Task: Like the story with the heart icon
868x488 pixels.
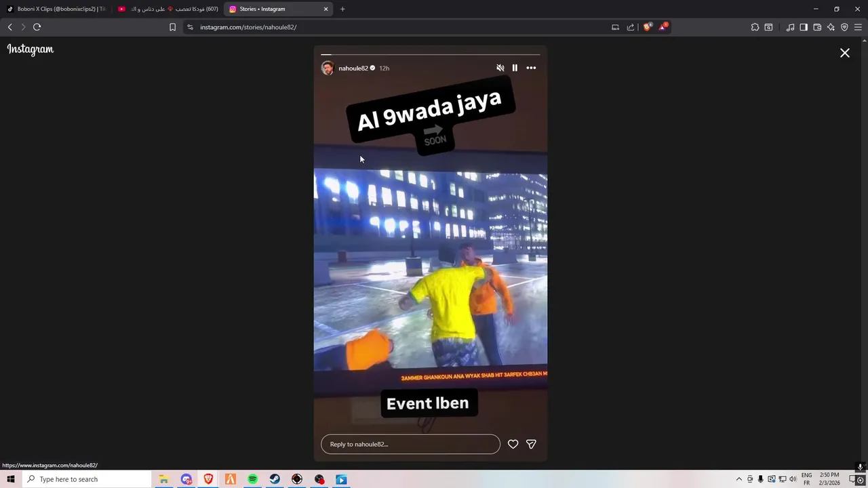Action: [513, 444]
